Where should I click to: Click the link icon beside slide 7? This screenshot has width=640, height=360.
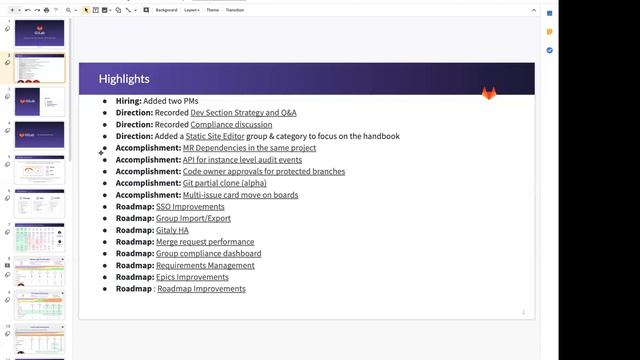click(x=7, y=232)
